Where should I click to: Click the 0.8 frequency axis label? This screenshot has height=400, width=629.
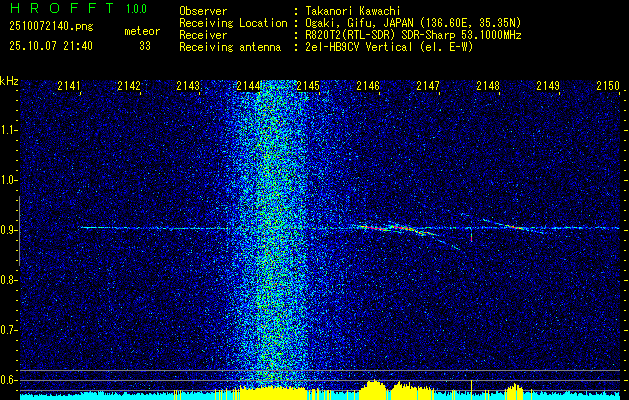8,280
